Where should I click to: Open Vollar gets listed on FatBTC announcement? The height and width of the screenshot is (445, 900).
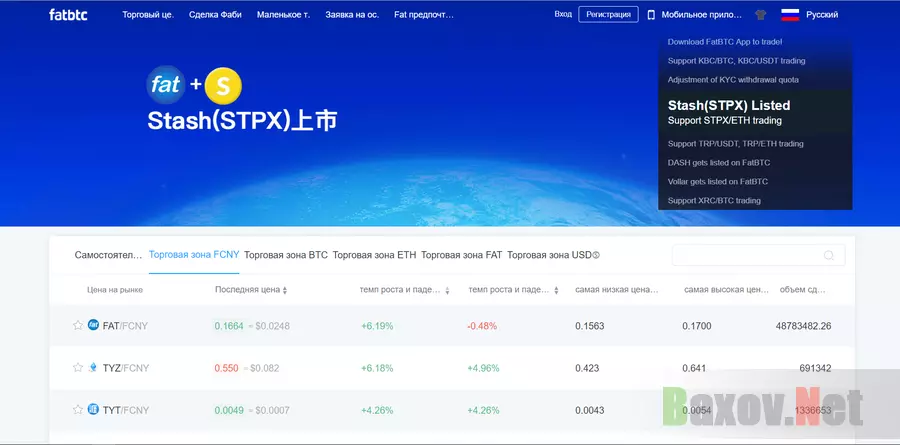coord(717,181)
